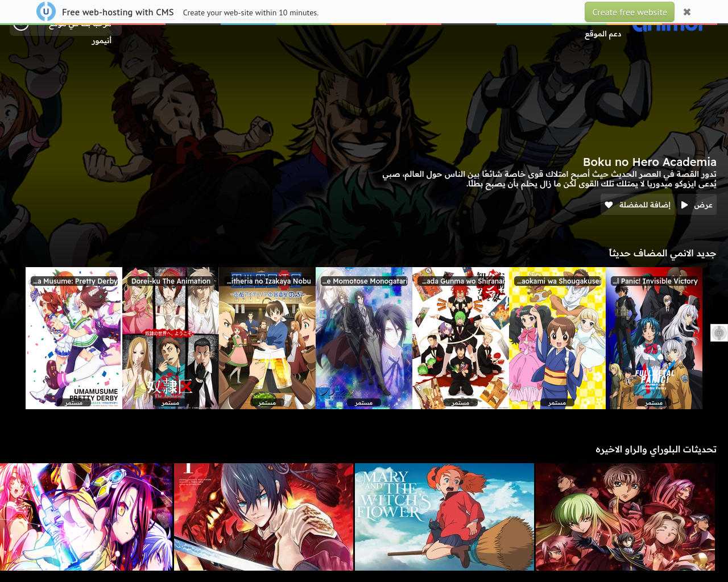
Task: Click the Boku no Hero Academia title
Action: 650,162
